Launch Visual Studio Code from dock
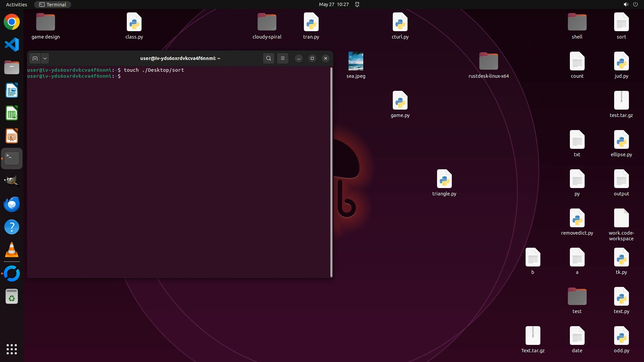 pos(12,45)
